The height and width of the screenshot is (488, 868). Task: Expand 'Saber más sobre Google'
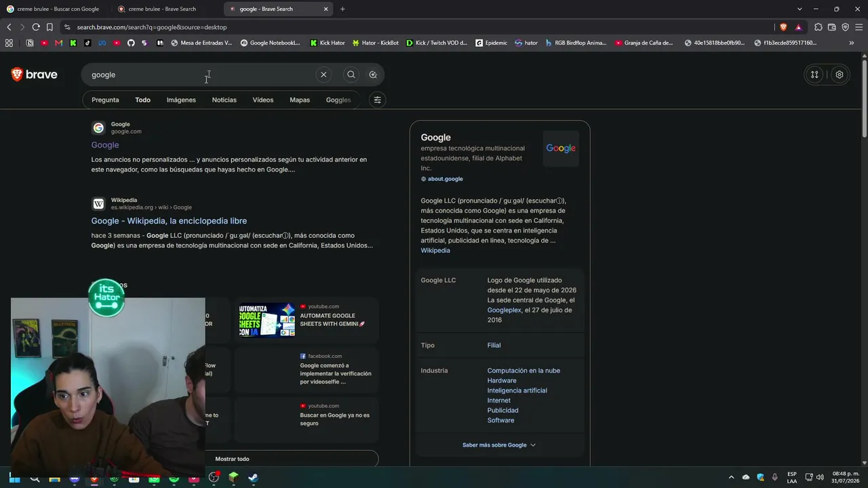click(499, 445)
